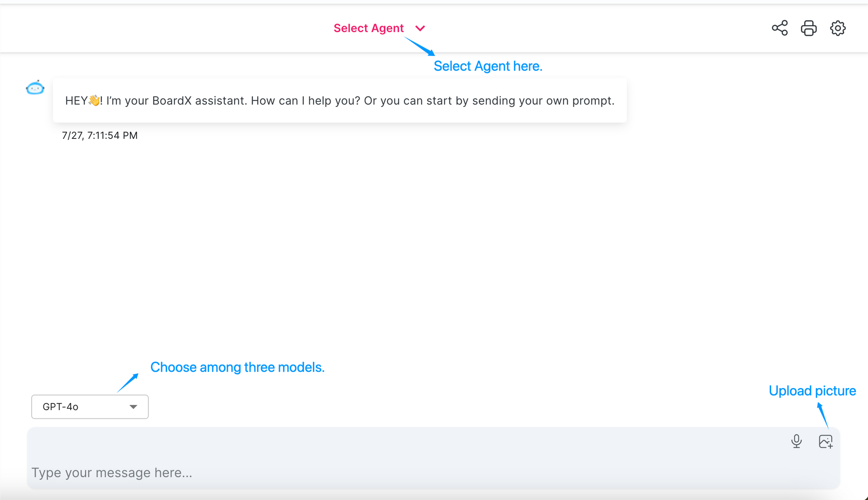The image size is (868, 500).
Task: Click the printer icon to print chat
Action: (x=809, y=28)
